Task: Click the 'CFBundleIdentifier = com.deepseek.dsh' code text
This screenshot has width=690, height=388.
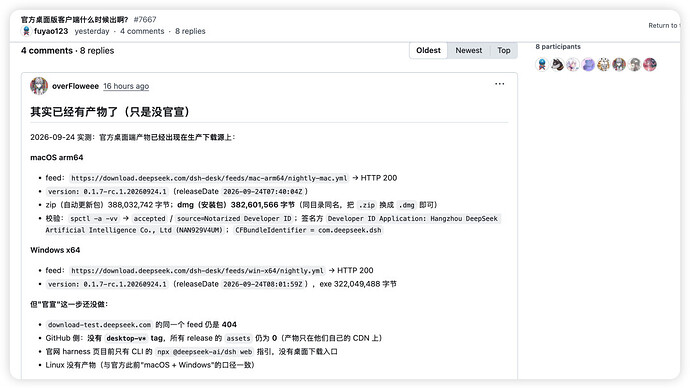Action: click(308, 230)
